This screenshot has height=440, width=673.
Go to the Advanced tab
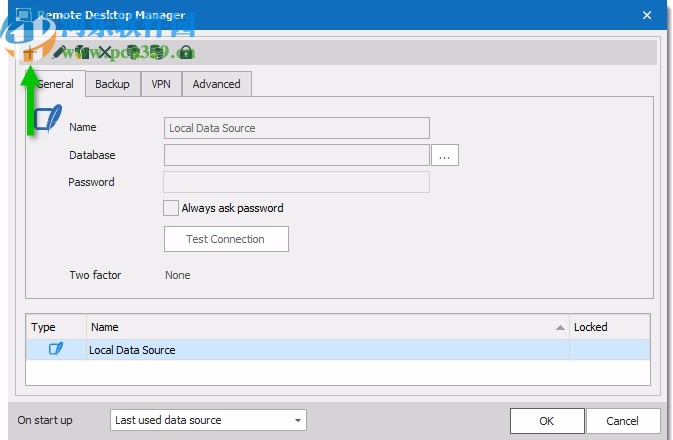pyautogui.click(x=216, y=84)
